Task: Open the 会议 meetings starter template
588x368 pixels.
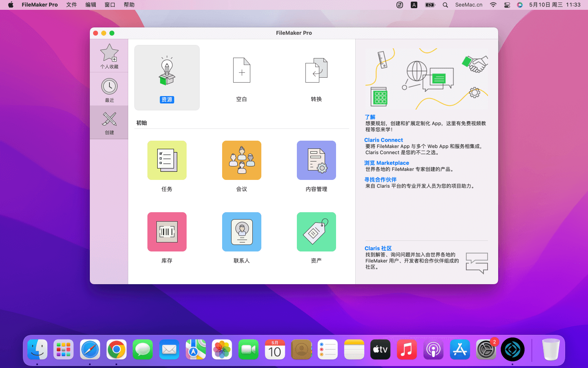Action: (x=242, y=160)
